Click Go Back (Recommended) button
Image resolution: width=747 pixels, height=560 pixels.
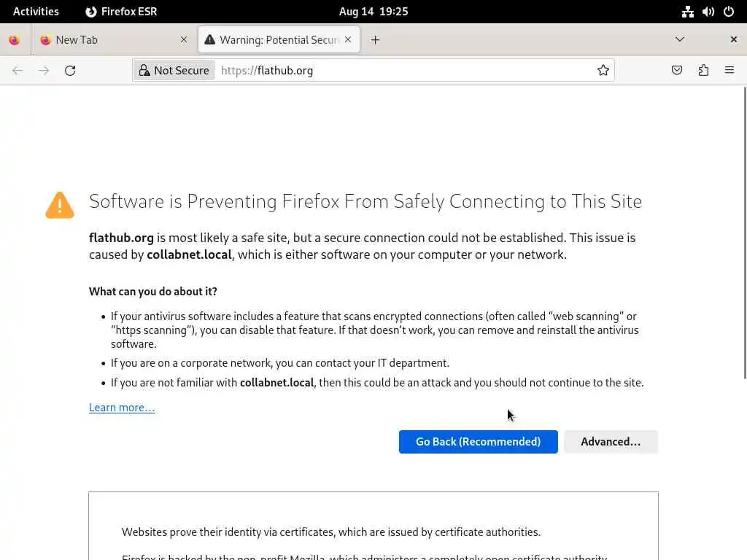pyautogui.click(x=478, y=442)
